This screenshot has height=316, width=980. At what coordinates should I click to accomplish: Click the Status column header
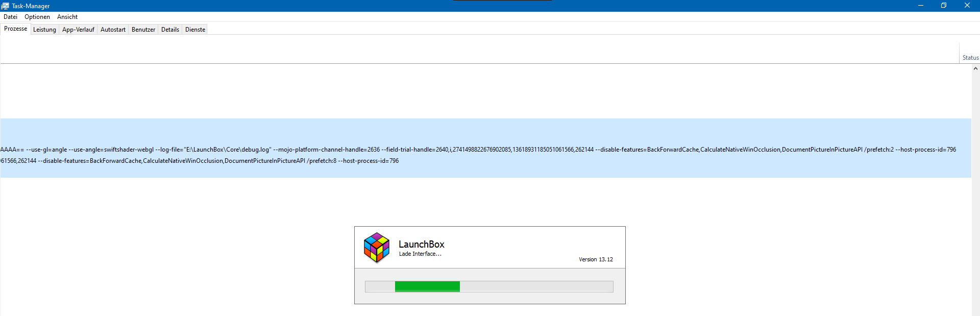coord(970,53)
